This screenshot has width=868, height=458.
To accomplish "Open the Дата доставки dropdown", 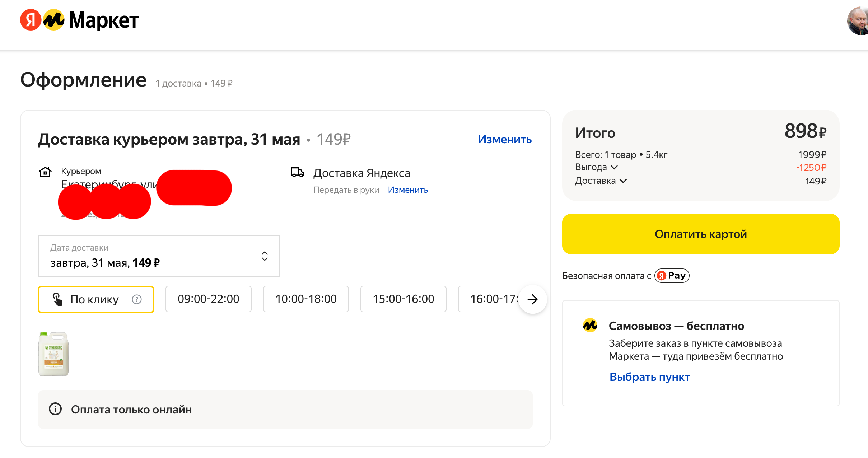I will (159, 256).
